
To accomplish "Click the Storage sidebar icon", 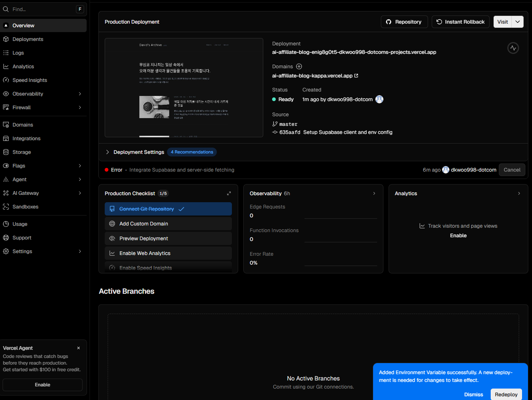I will point(6,152).
